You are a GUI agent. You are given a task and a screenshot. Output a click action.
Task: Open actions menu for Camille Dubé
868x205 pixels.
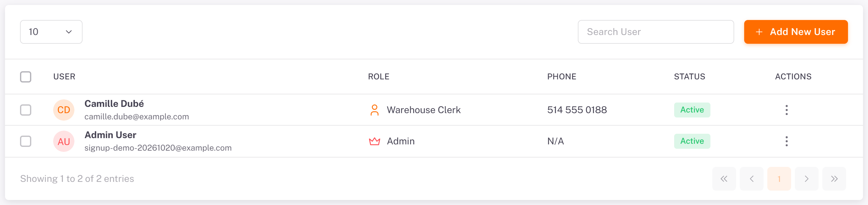(786, 110)
